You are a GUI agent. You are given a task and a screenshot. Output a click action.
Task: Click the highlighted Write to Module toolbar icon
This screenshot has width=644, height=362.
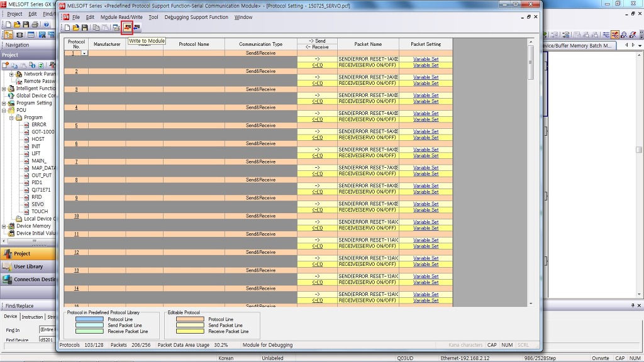[x=127, y=28]
